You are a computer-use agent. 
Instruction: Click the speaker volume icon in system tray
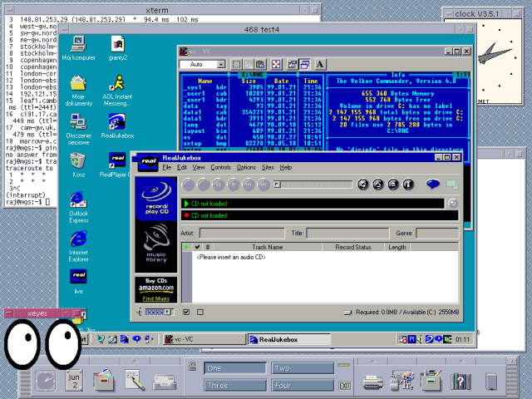pyautogui.click(x=420, y=339)
